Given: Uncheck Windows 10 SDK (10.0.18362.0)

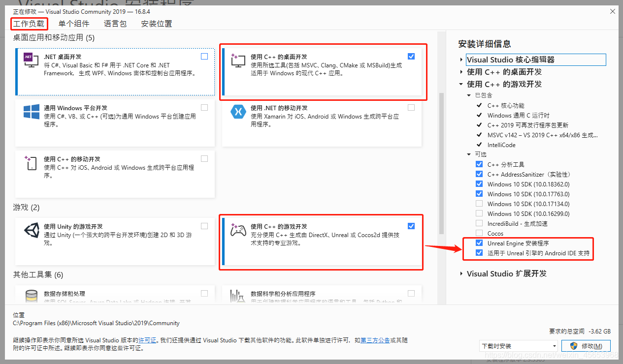Looking at the screenshot, I should coord(479,184).
